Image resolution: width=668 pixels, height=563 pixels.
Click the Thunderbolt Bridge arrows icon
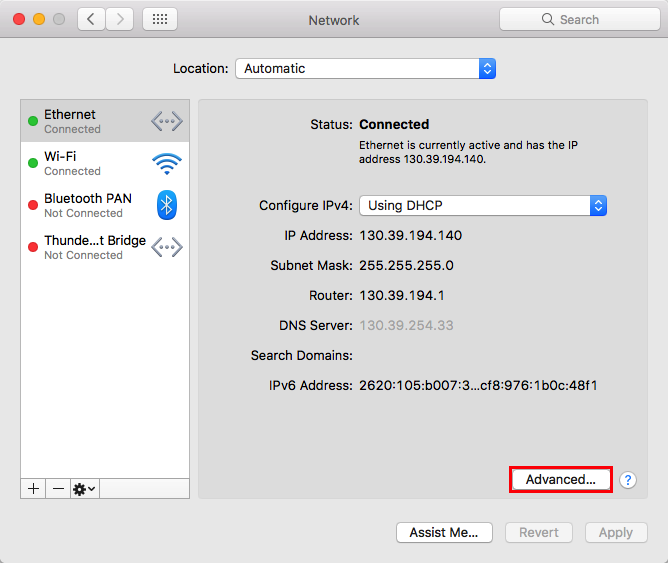167,247
